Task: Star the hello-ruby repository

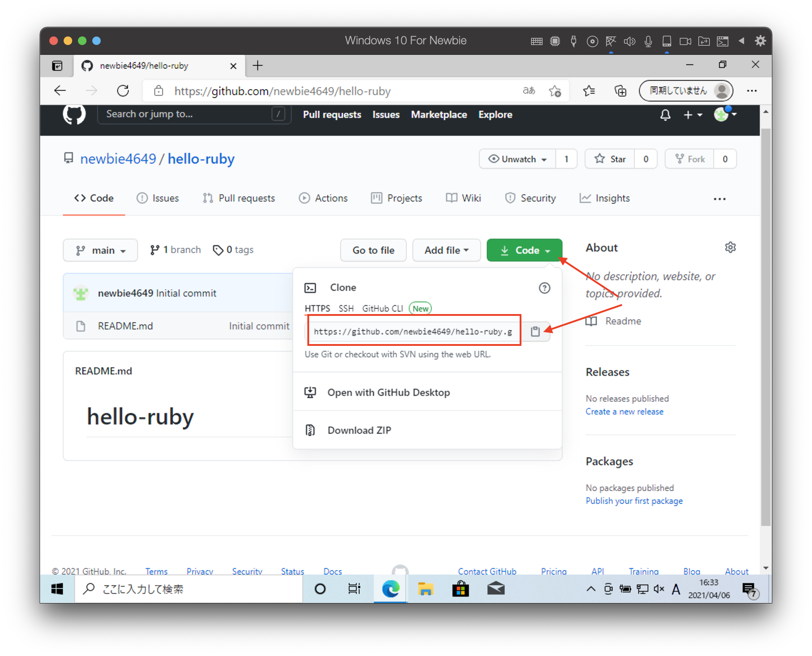Action: point(609,159)
